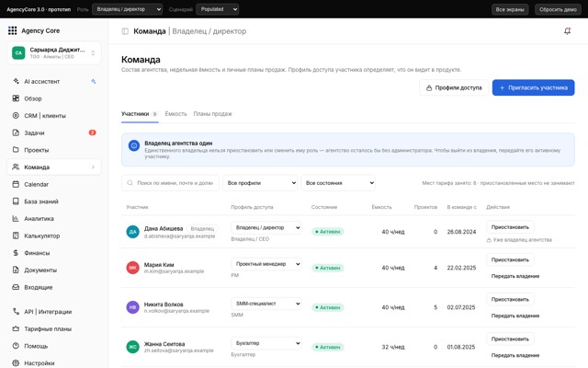This screenshot has width=588, height=368.
Task: Click the date 02.07.2025
Action: (x=461, y=307)
